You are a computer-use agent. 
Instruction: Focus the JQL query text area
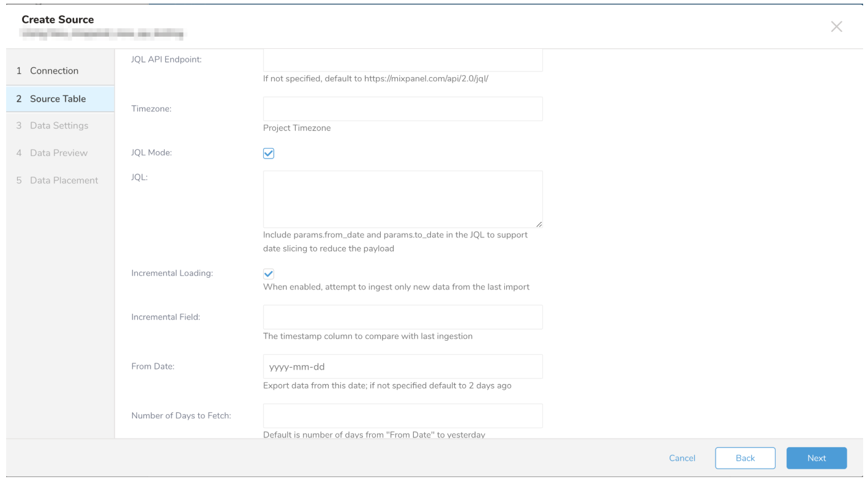(x=402, y=199)
